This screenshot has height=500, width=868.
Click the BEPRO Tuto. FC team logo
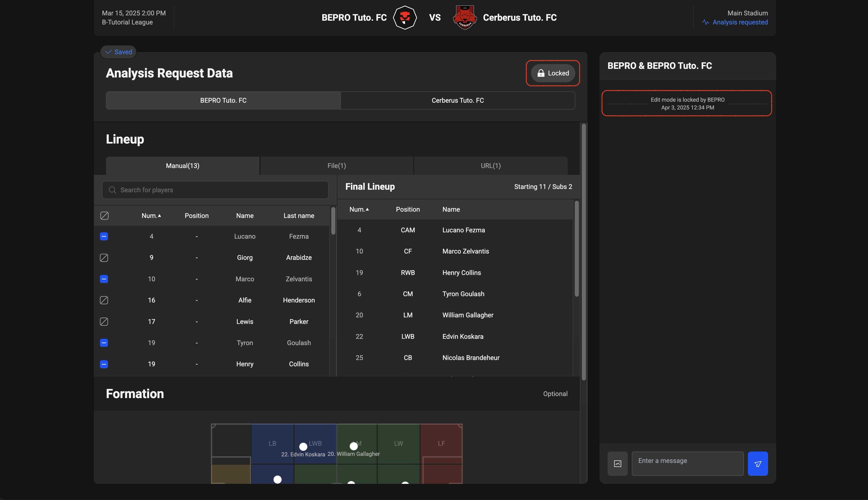[405, 17]
